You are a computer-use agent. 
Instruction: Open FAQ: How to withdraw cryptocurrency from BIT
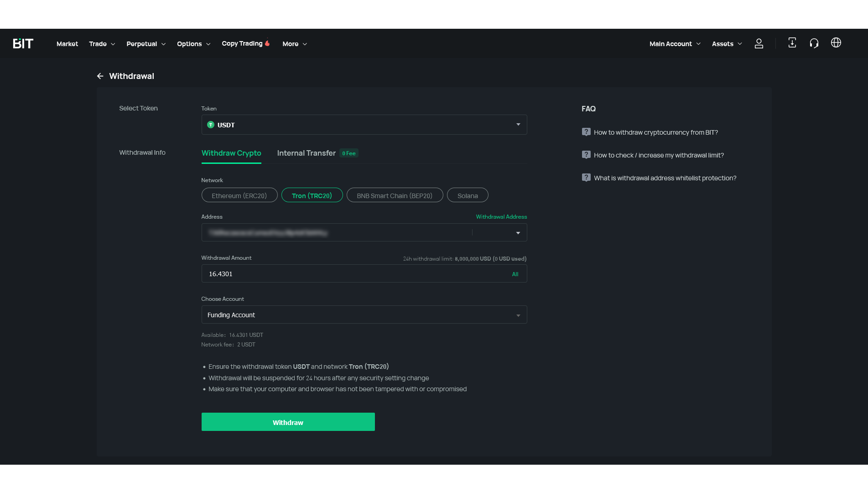click(655, 132)
